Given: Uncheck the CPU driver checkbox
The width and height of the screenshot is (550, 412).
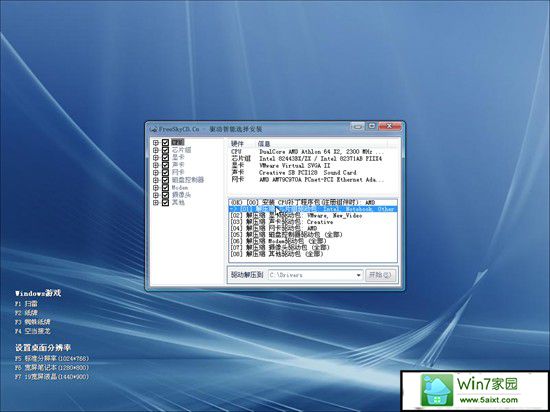Looking at the screenshot, I should point(166,143).
